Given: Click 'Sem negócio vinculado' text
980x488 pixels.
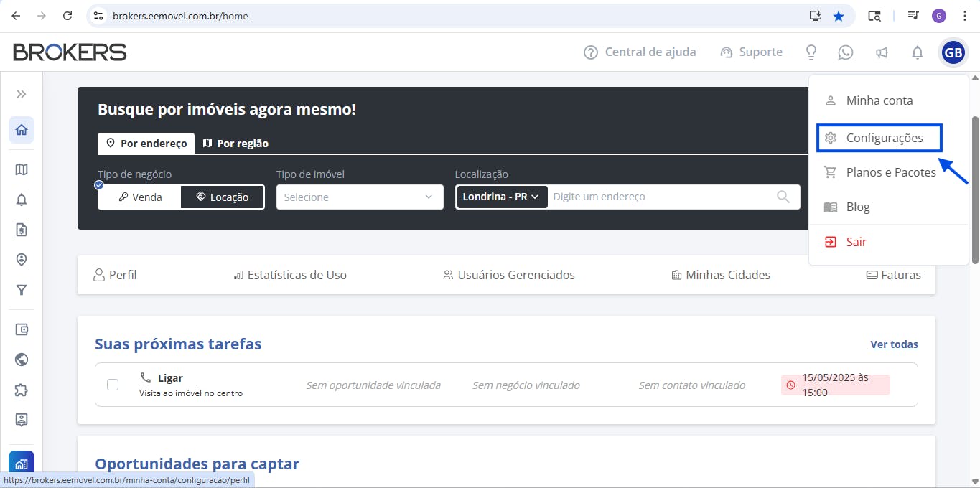Looking at the screenshot, I should pyautogui.click(x=526, y=385).
